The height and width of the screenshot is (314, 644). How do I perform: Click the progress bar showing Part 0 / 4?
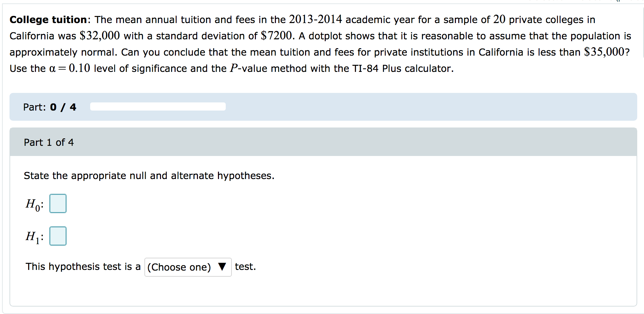[158, 106]
